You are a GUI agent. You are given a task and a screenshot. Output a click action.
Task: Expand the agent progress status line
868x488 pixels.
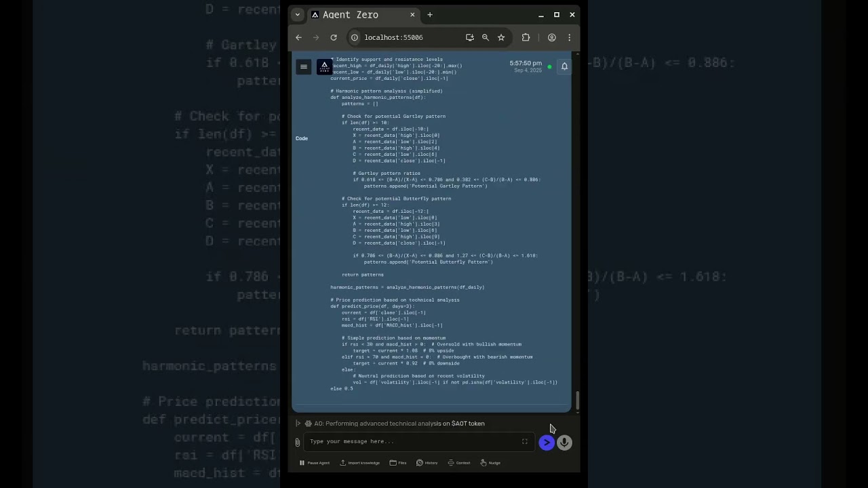coord(298,424)
